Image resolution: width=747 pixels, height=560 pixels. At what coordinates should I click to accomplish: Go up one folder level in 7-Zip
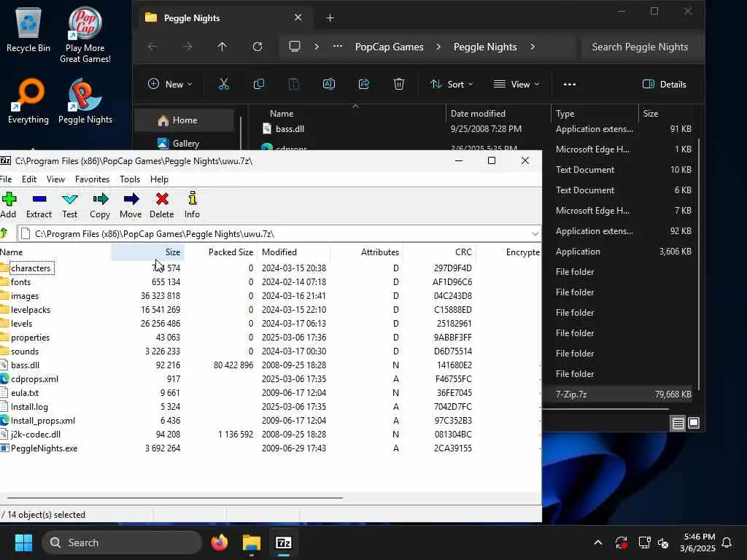click(4, 233)
